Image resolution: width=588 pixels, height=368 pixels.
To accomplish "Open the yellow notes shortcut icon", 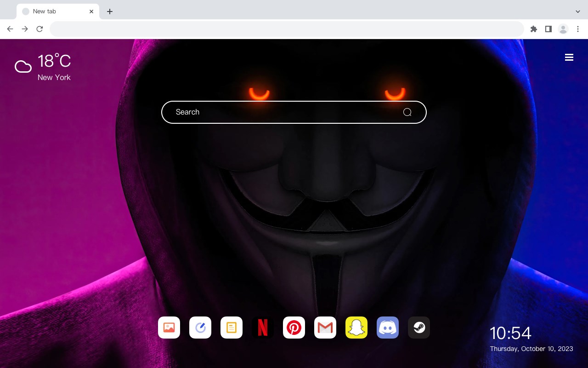I will tap(232, 328).
